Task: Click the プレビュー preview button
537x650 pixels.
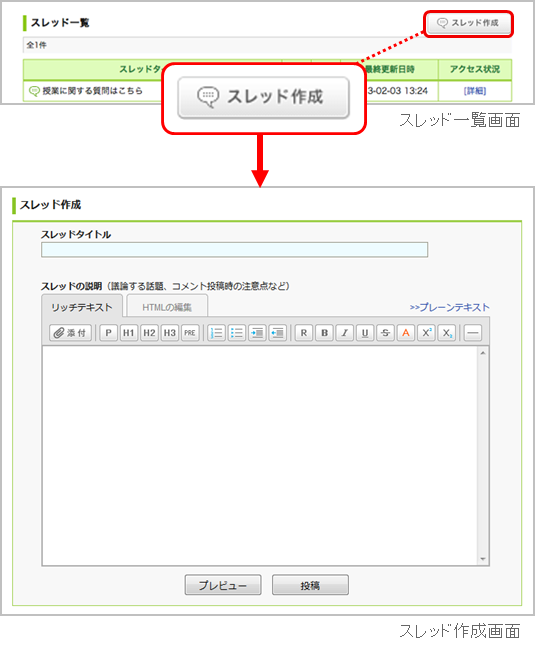Action: click(223, 585)
